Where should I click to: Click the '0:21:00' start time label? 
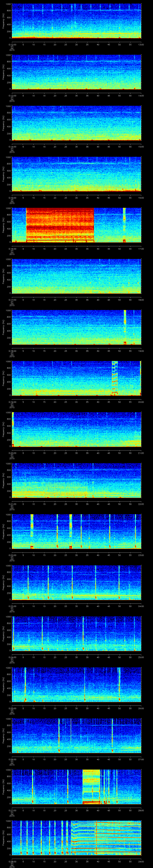12,504
